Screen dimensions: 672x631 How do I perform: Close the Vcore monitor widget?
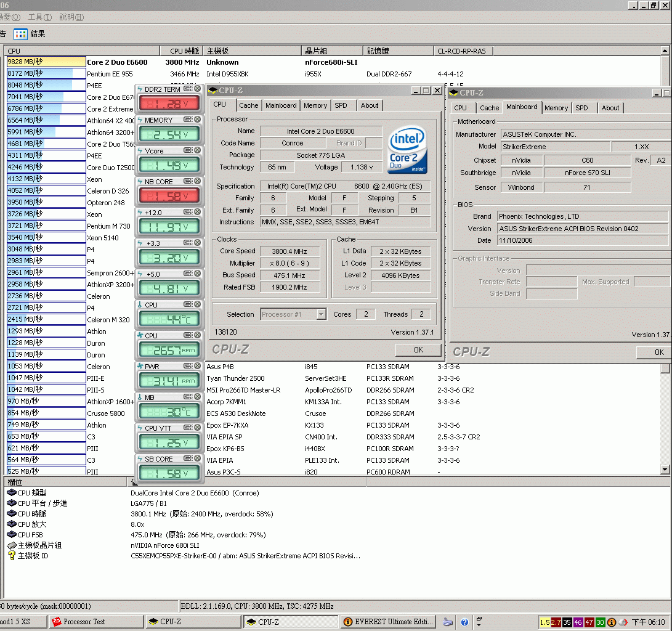[x=198, y=150]
